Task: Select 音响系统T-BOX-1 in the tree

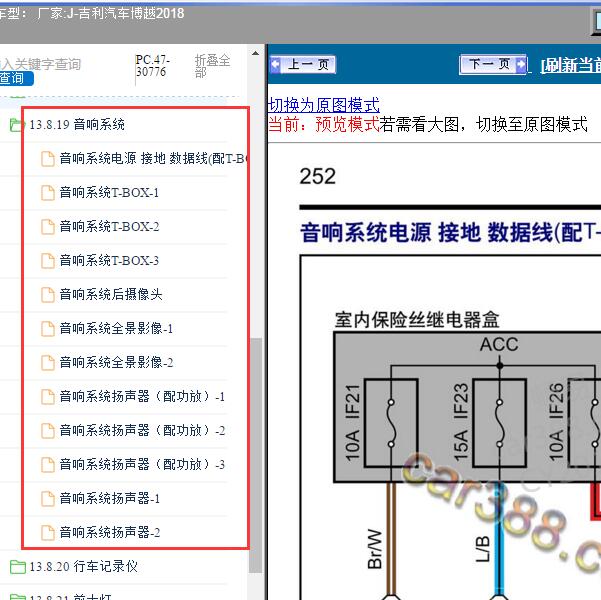Action: tap(109, 192)
